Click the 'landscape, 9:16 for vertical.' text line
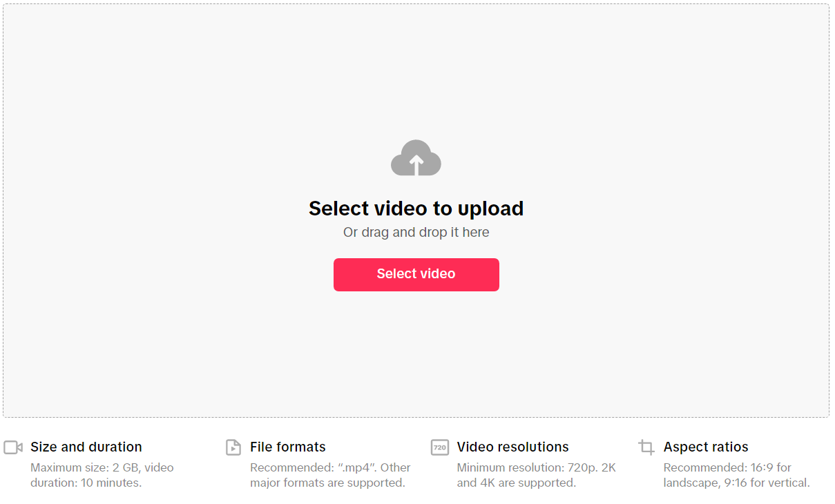Screen dimensions: 835x504 click(737, 483)
